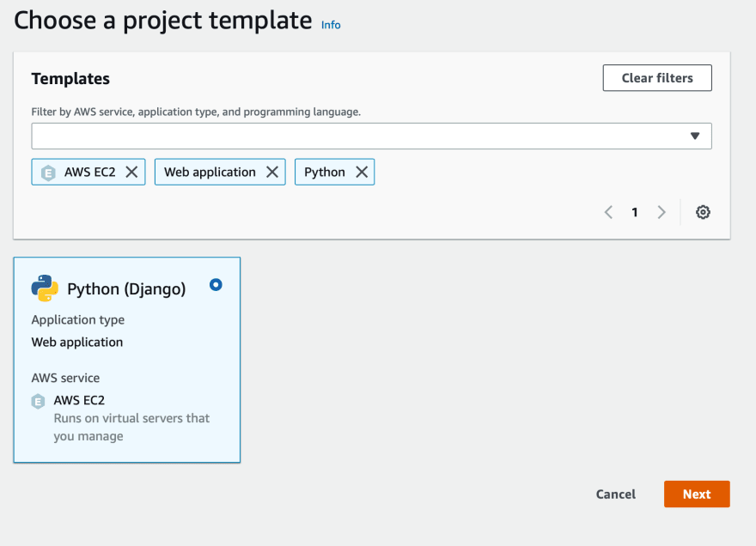Click the Clear filters button

(657, 78)
